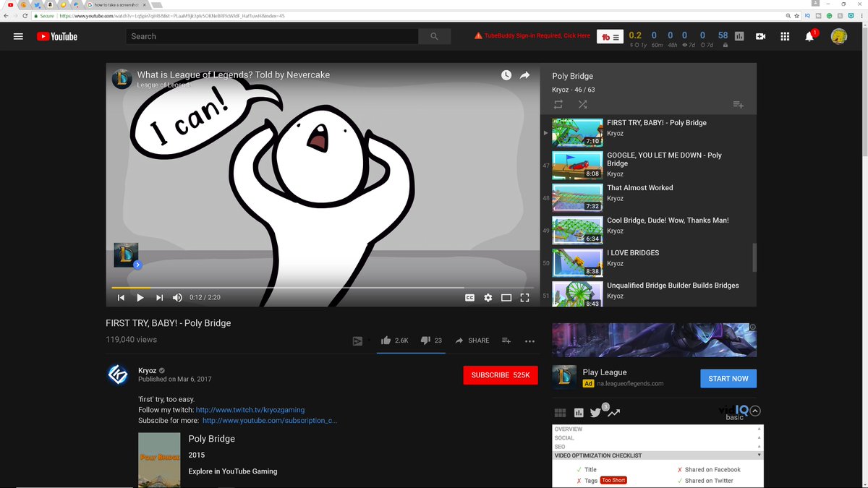Open the account avatar menu

click(x=839, y=36)
